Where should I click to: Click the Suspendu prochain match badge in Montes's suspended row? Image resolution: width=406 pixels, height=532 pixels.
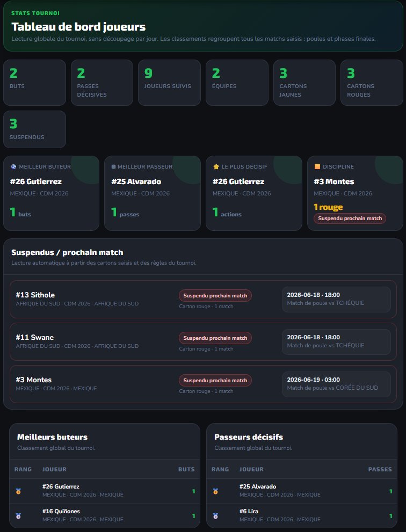coord(215,380)
